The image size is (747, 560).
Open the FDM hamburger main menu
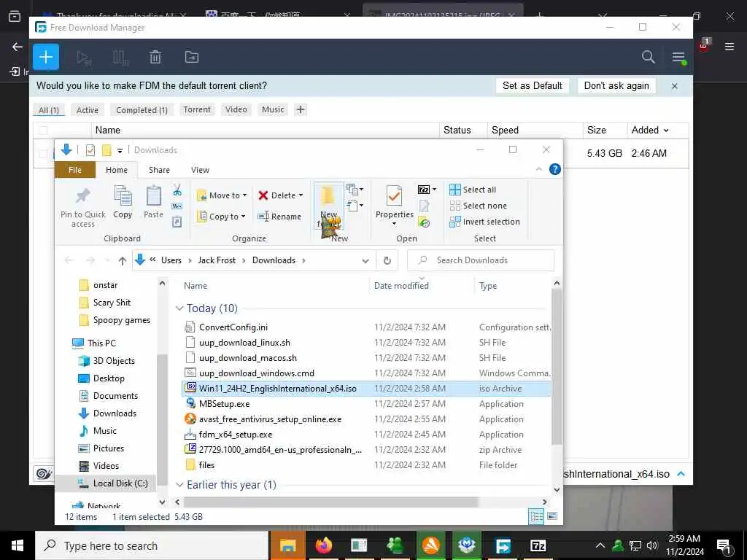click(x=679, y=58)
